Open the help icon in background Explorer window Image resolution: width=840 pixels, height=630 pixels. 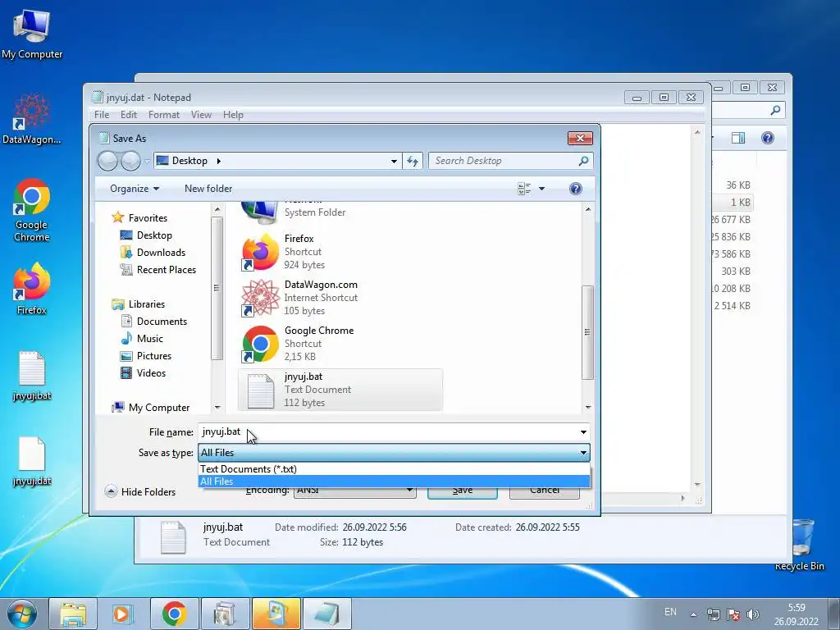[x=767, y=138]
